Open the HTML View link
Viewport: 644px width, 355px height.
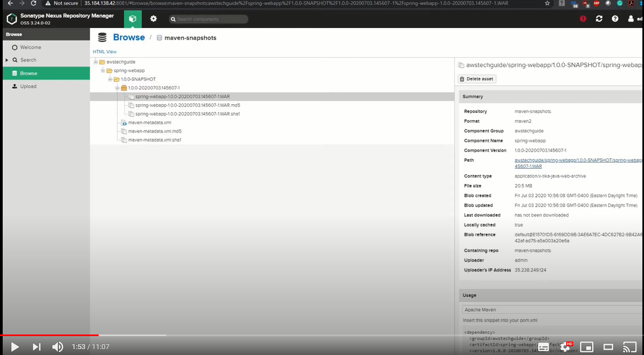point(104,52)
